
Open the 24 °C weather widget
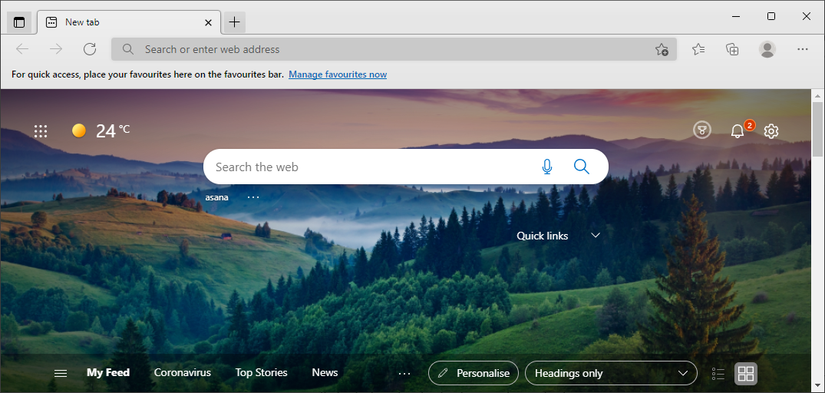(x=101, y=131)
